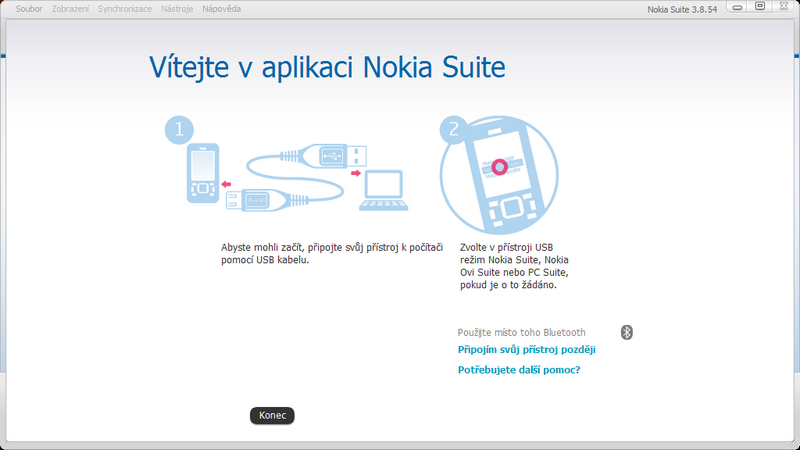Screen dimensions: 800x450
Task: Open the Nápověda menu
Action: coord(221,9)
